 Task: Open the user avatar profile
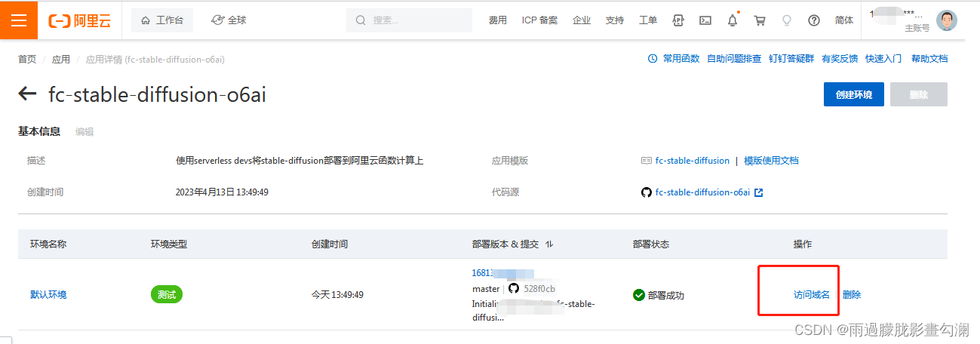coord(947,20)
